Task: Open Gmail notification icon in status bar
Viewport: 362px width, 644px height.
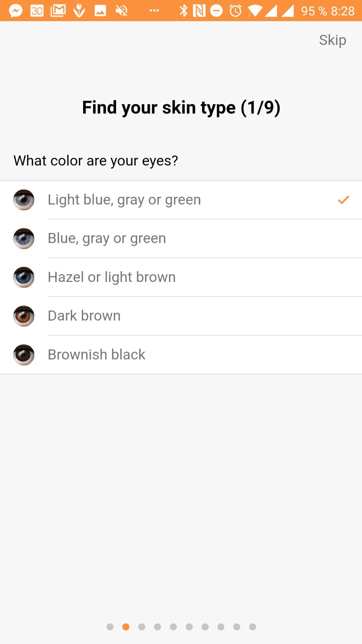Action: click(58, 11)
